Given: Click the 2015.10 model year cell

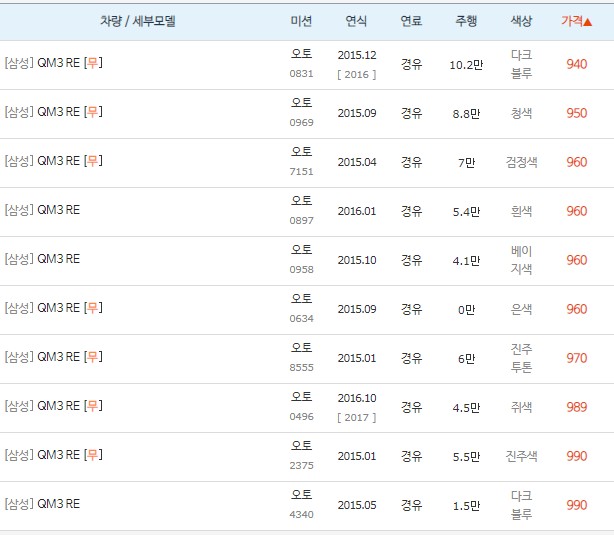Looking at the screenshot, I should coord(357,260).
